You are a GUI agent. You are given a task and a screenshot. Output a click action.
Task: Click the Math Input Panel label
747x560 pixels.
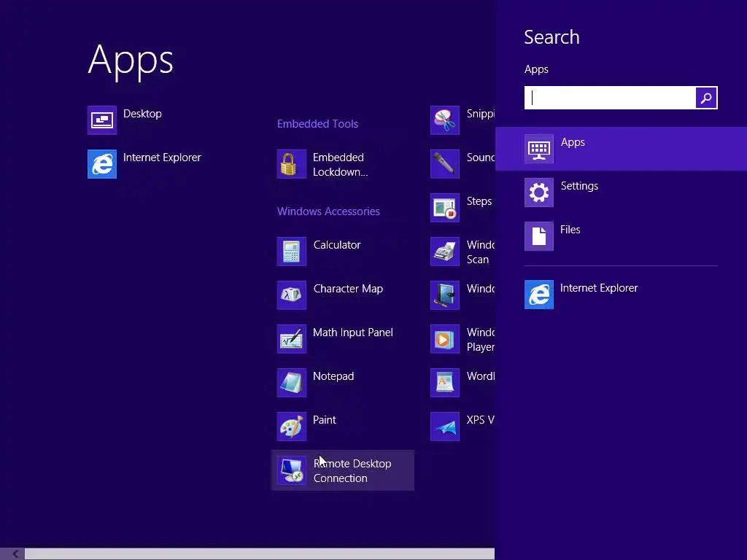(353, 332)
